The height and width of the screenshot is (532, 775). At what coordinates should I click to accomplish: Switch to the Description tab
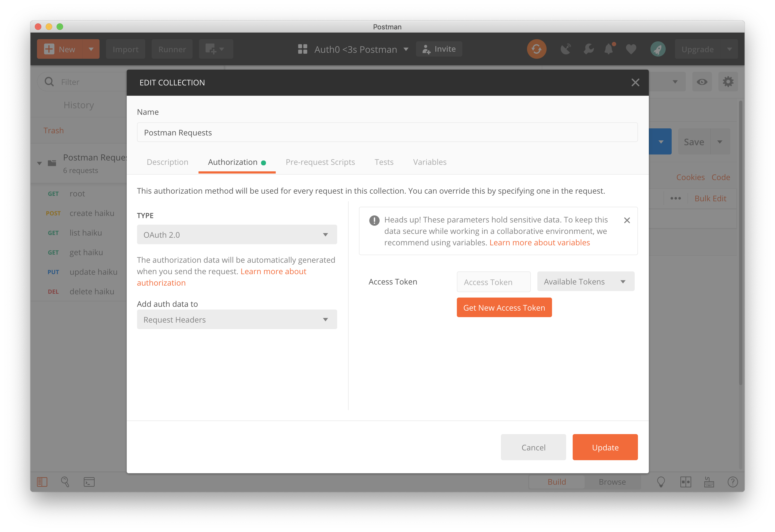(167, 162)
